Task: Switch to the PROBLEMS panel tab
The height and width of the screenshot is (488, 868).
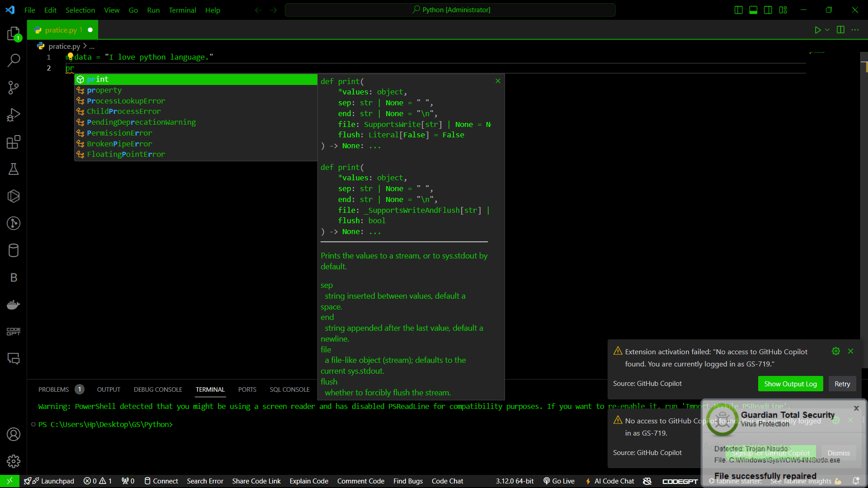Action: [x=53, y=389]
